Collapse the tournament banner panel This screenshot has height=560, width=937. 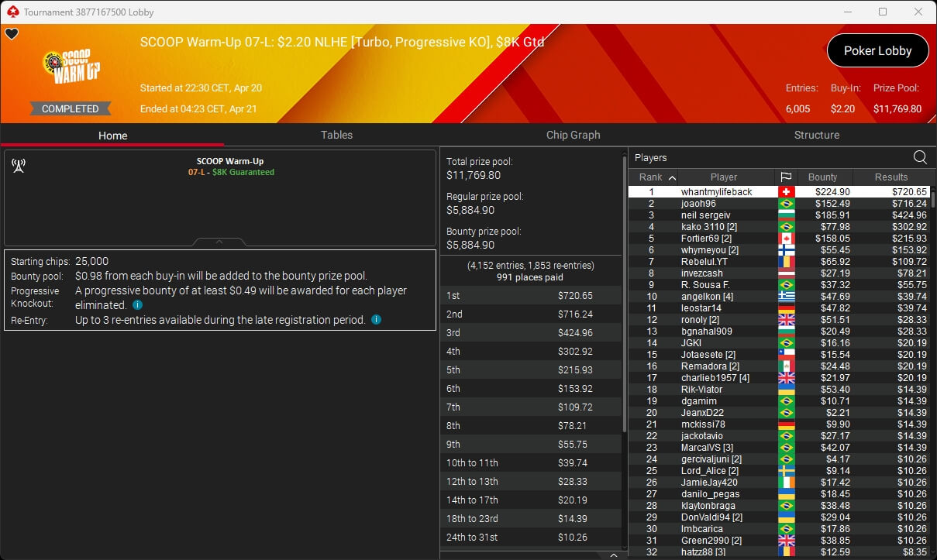pyautogui.click(x=219, y=242)
